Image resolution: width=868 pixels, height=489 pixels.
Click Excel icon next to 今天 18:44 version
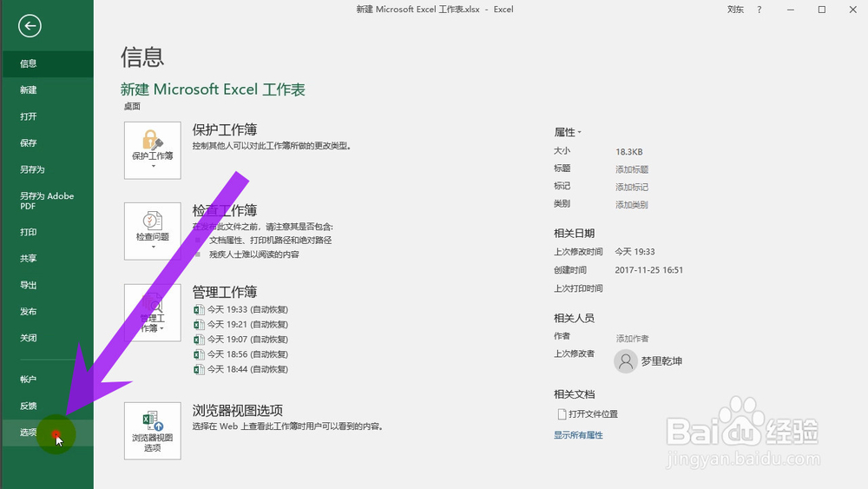coord(199,369)
